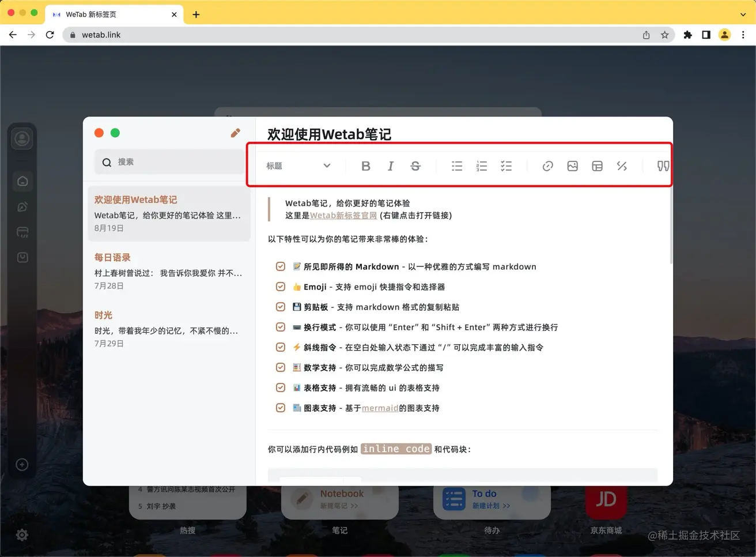Viewport: 756px width, 557px height.
Task: Open the user avatar in WeTab sidebar
Action: pyautogui.click(x=22, y=139)
